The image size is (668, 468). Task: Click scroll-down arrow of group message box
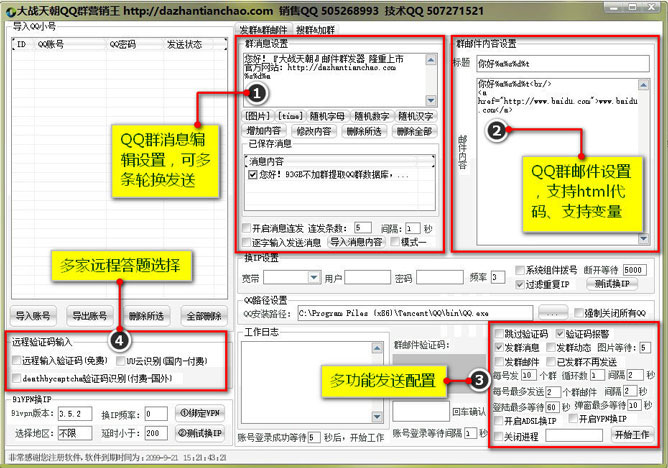[431, 100]
